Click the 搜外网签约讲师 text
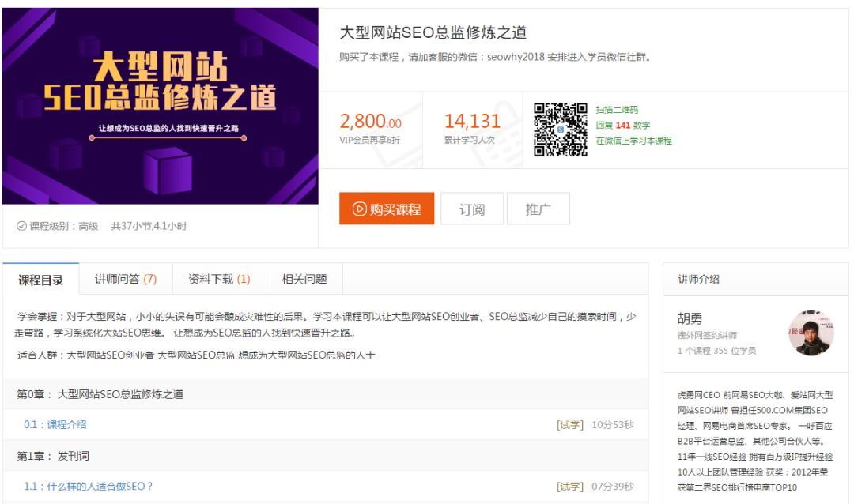Viewport: 854px width, 504px height. [707, 335]
